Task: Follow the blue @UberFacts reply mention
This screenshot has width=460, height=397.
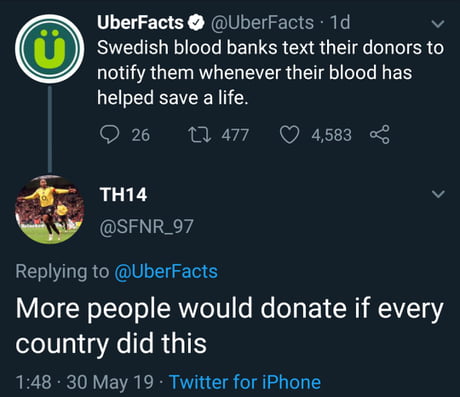Action: (x=166, y=271)
